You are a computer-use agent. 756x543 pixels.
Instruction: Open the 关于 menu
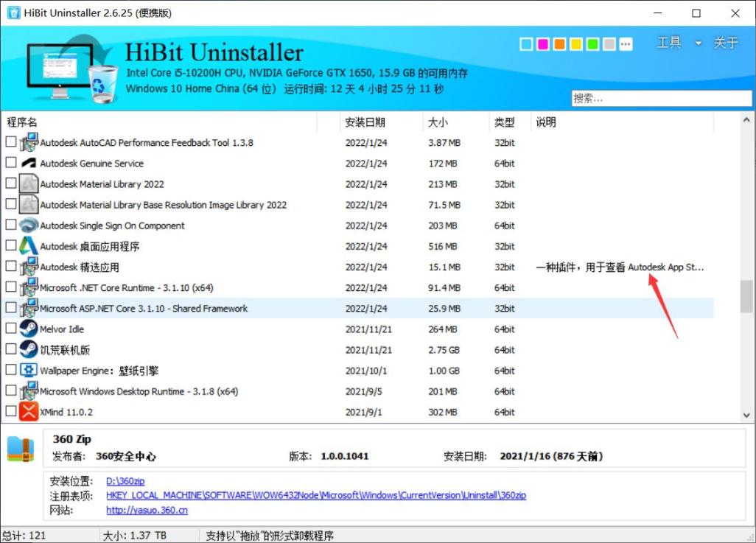[x=726, y=43]
